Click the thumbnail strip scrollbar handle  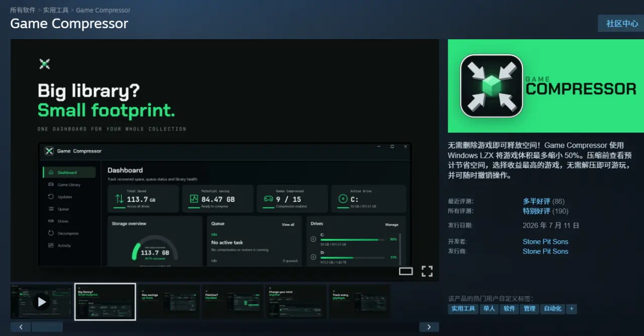(x=47, y=327)
